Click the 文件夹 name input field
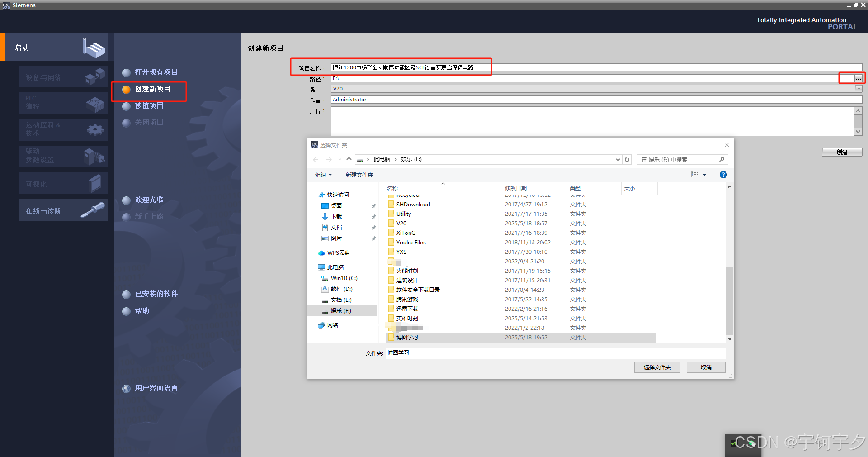This screenshot has width=868, height=457. click(x=556, y=353)
